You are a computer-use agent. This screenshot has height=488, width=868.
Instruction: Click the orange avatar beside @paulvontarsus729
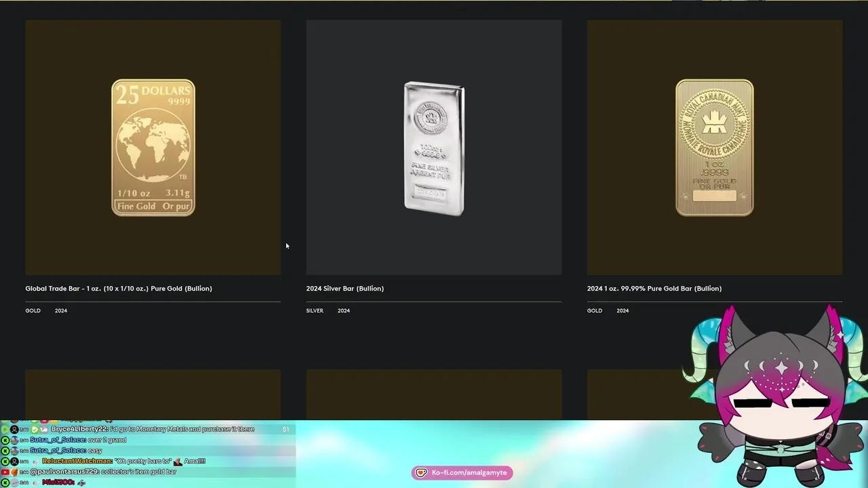pyautogui.click(x=14, y=472)
